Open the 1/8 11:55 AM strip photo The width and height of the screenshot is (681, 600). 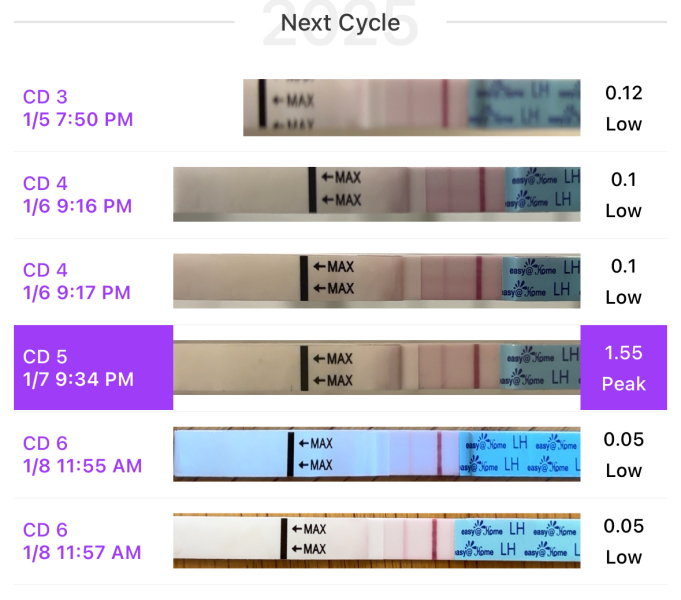376,454
